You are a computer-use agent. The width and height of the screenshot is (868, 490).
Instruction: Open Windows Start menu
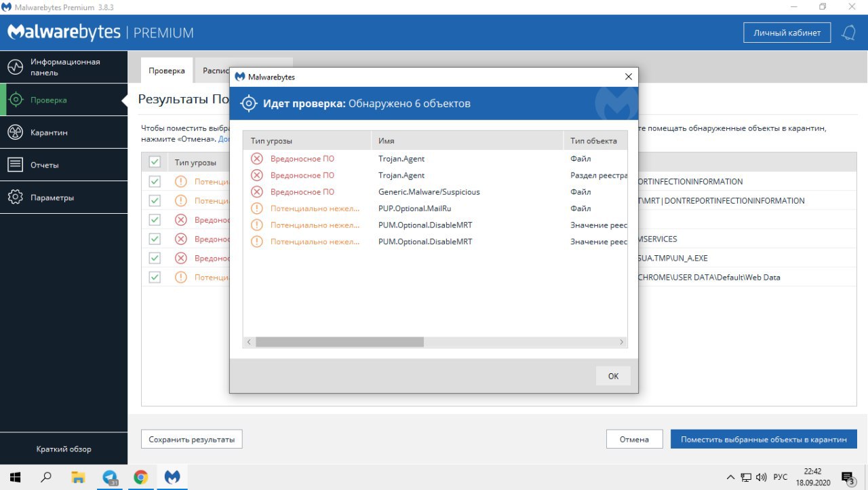pos(16,476)
